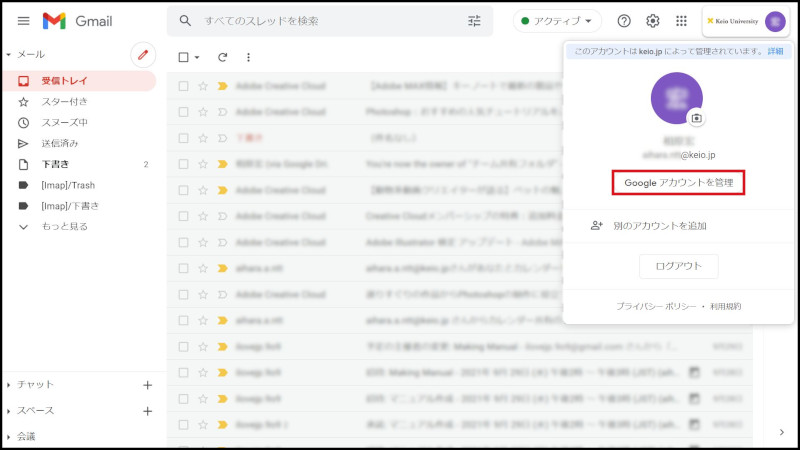The height and width of the screenshot is (450, 800).
Task: Click the help question mark icon
Action: 624,21
